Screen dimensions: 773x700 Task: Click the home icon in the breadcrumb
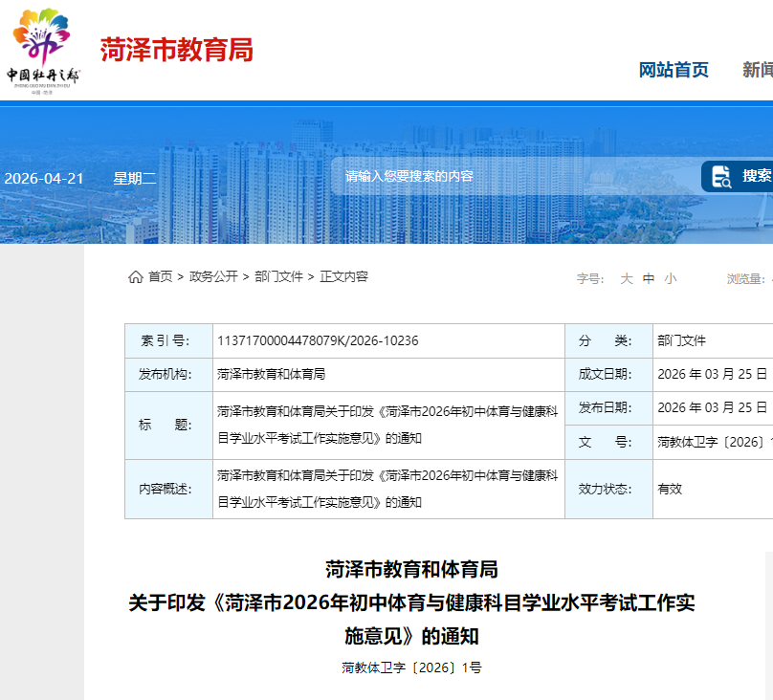[136, 277]
